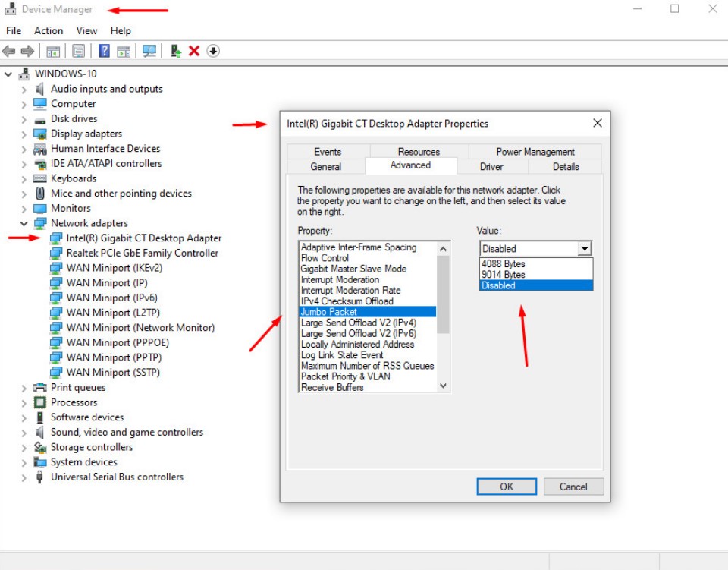Click the WINDOWS-10 computer root icon
Screen dimensions: 728x570
(24, 74)
